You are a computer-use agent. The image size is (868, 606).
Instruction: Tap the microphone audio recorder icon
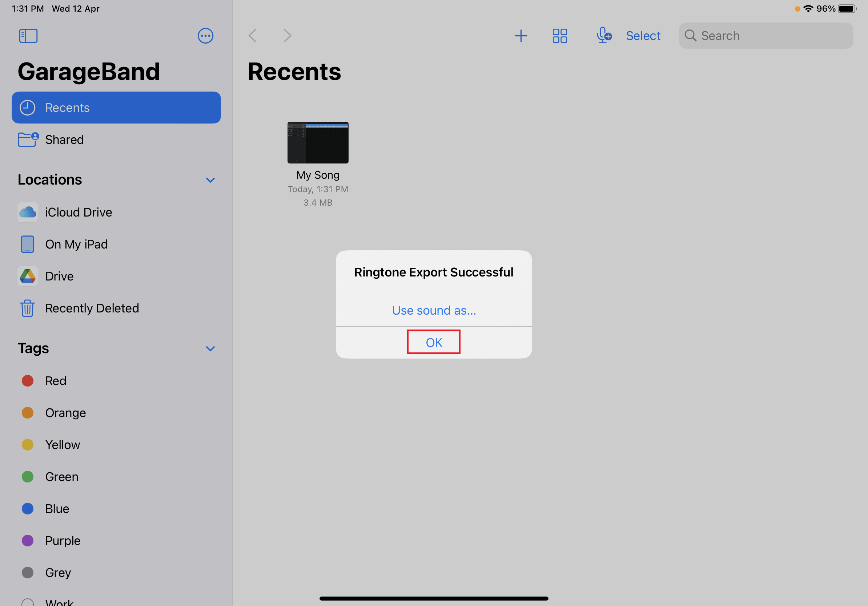[604, 36]
